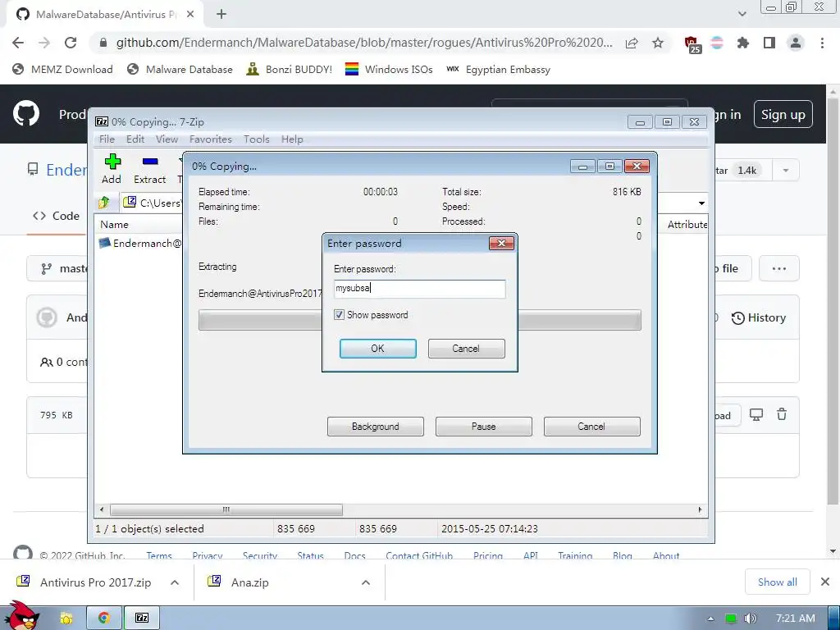
Task: Reload the GitHub page
Action: point(71,43)
